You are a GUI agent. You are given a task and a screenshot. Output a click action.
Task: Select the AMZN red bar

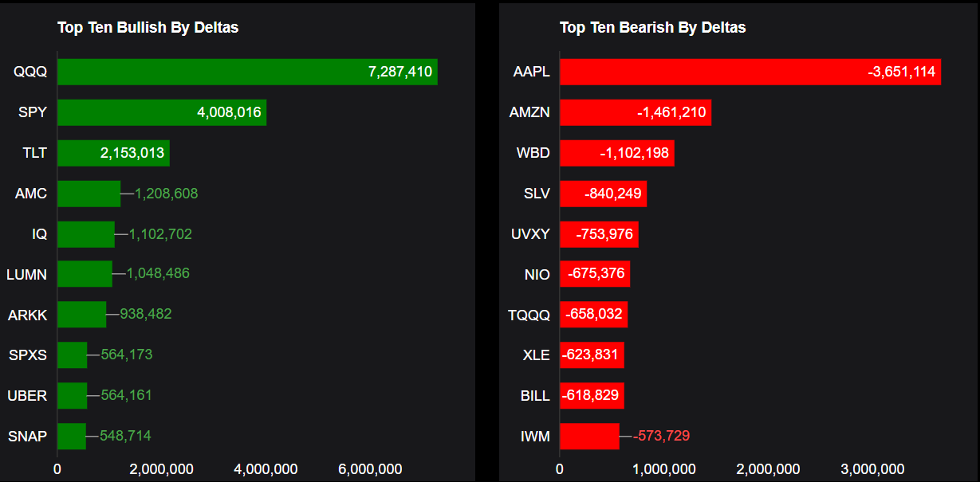(x=635, y=112)
